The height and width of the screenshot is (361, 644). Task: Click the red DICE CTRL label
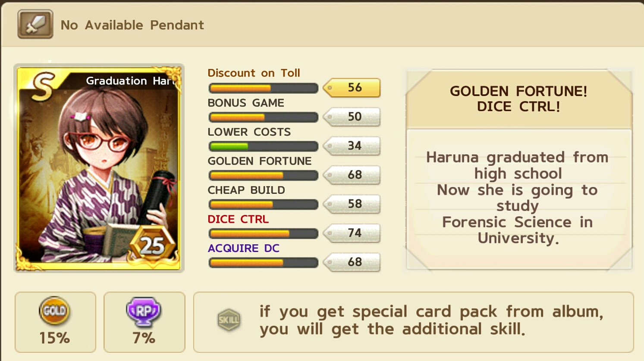tap(238, 219)
